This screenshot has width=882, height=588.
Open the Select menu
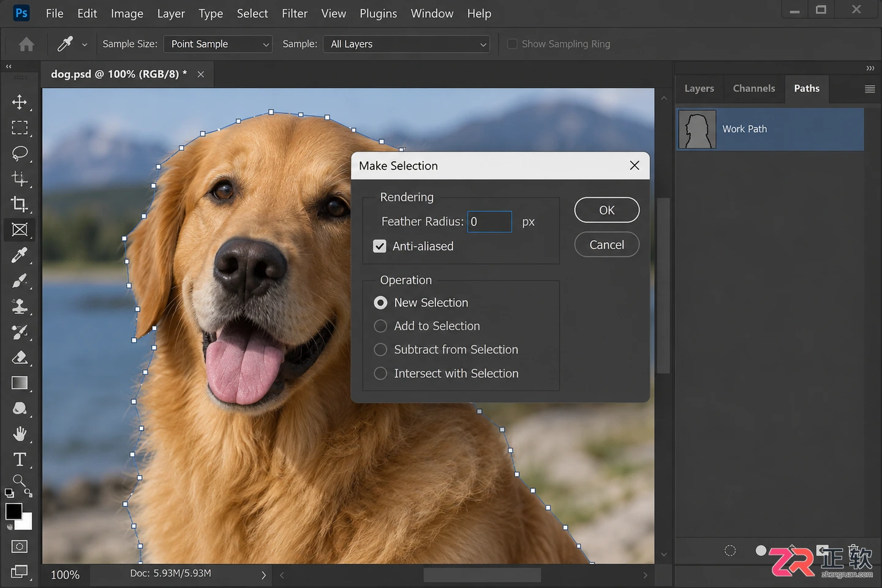(x=252, y=13)
